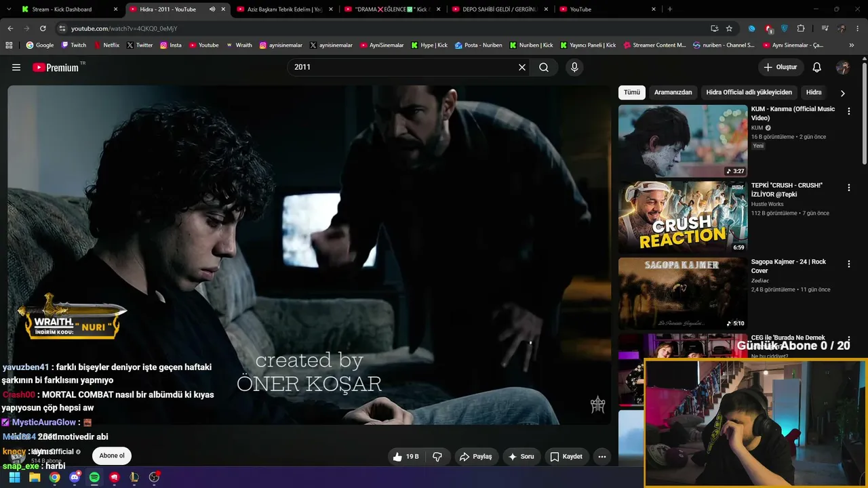868x488 pixels.
Task: Open Sagopa Kajmer - 24 video thumbnail
Action: pos(683,293)
